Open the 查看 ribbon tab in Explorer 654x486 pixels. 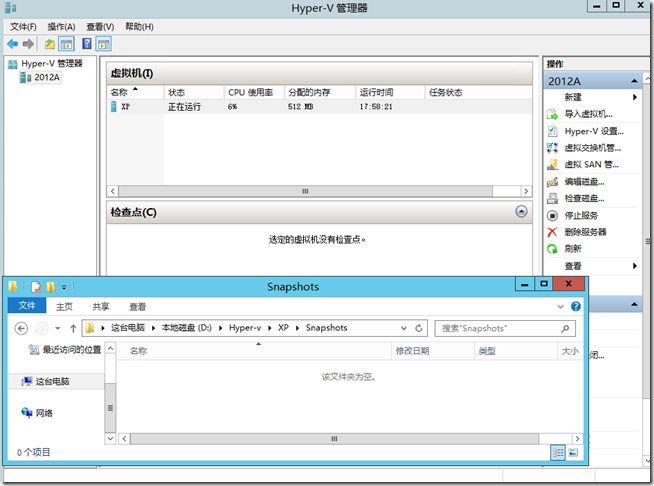coord(138,307)
